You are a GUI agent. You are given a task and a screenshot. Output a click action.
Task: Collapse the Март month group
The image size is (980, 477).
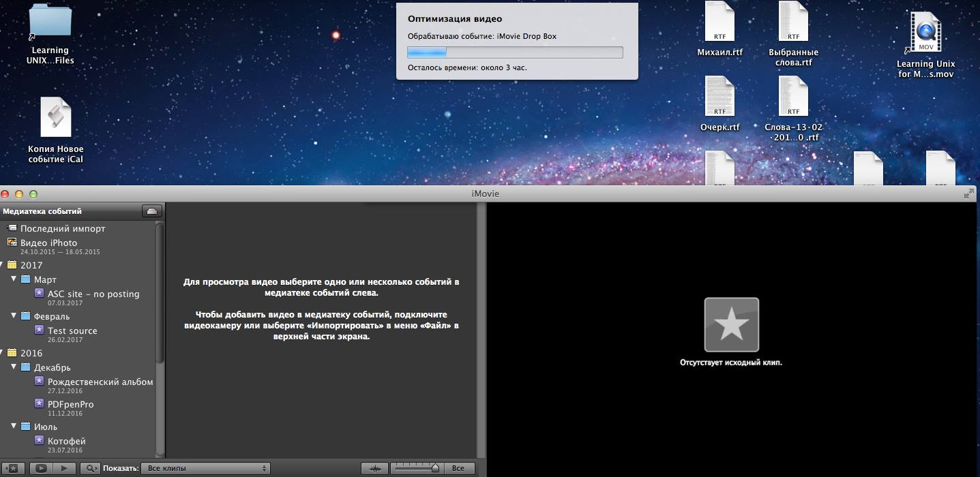pos(14,279)
